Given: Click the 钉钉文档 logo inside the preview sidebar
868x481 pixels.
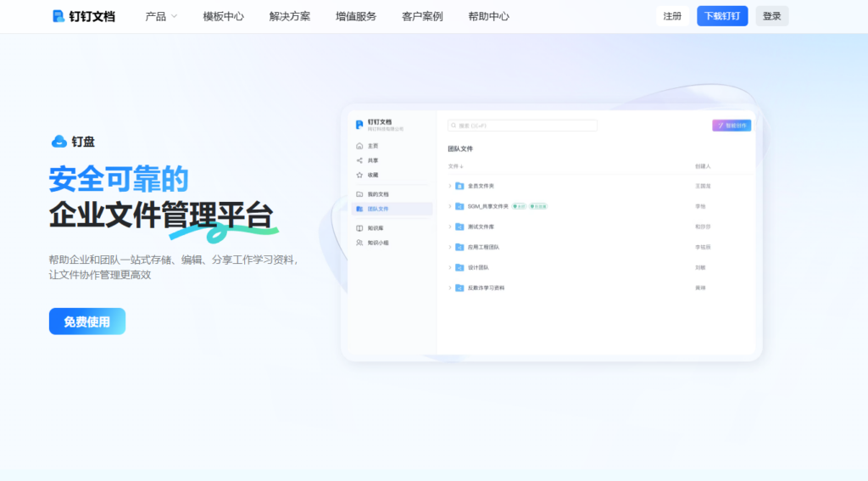Looking at the screenshot, I should coord(359,125).
